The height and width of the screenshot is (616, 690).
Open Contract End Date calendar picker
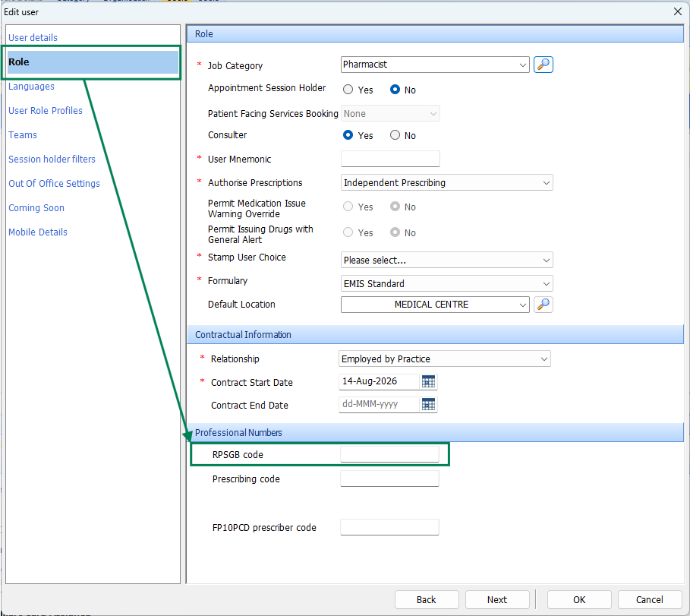click(428, 404)
